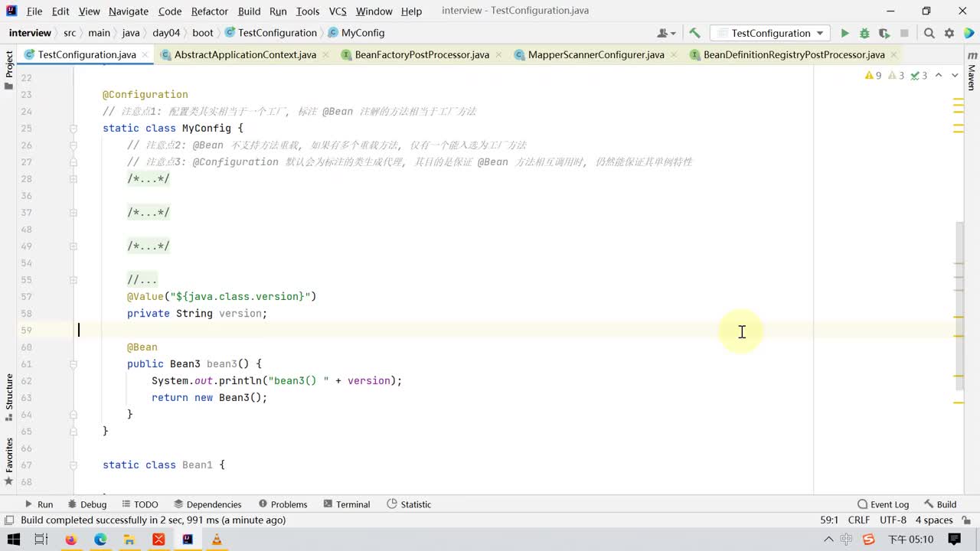Switch to AbstractApplicationContext.java tab
Image resolution: width=980 pixels, height=551 pixels.
coord(245,54)
